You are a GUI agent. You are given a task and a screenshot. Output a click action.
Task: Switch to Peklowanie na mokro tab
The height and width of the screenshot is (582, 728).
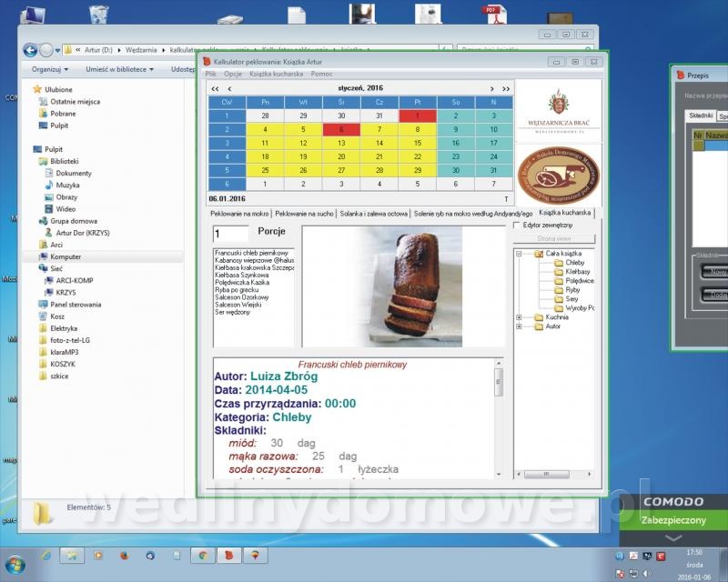(239, 214)
